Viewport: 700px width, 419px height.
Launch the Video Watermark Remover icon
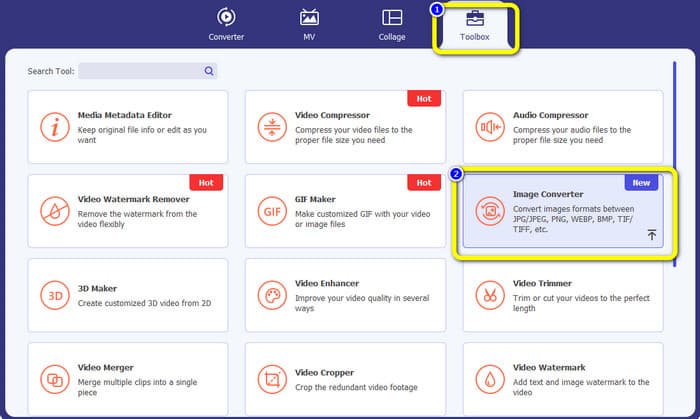(55, 211)
